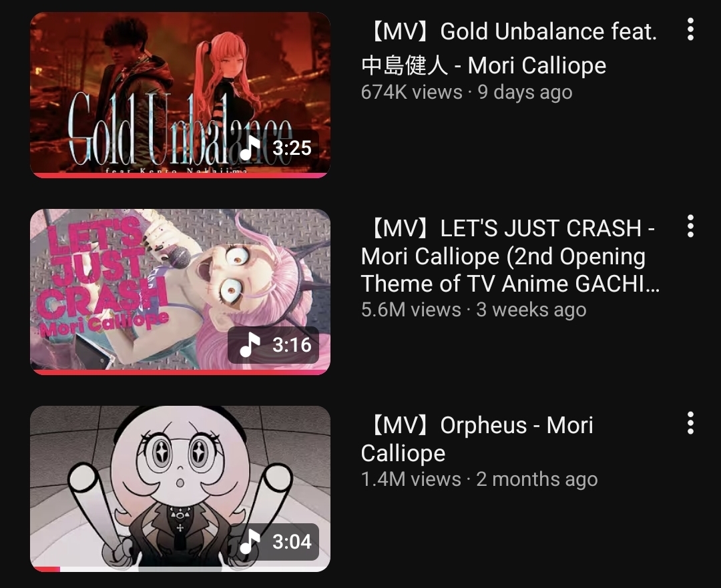Click music note icon on LET'S JUST CRASH thumbnail
Image resolution: width=721 pixels, height=588 pixels.
pyautogui.click(x=250, y=345)
